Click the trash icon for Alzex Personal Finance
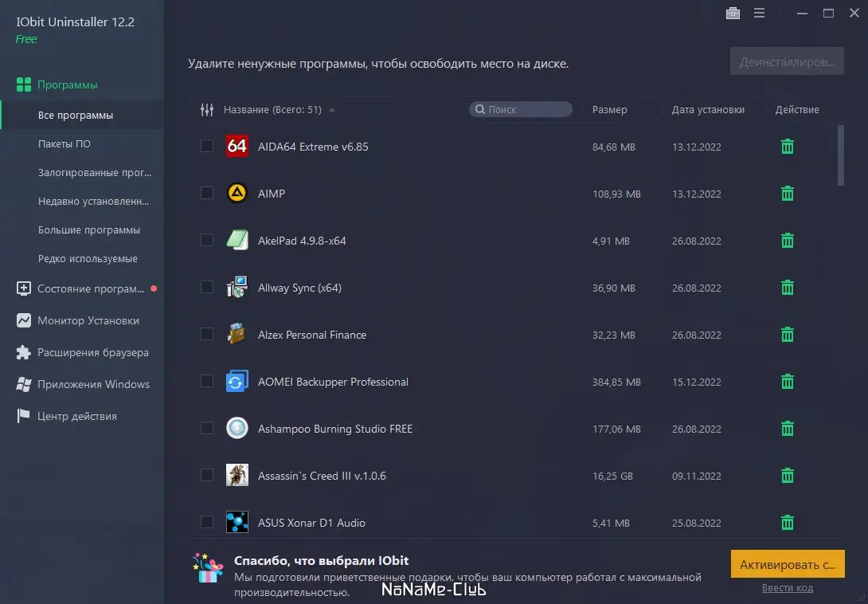 tap(788, 335)
